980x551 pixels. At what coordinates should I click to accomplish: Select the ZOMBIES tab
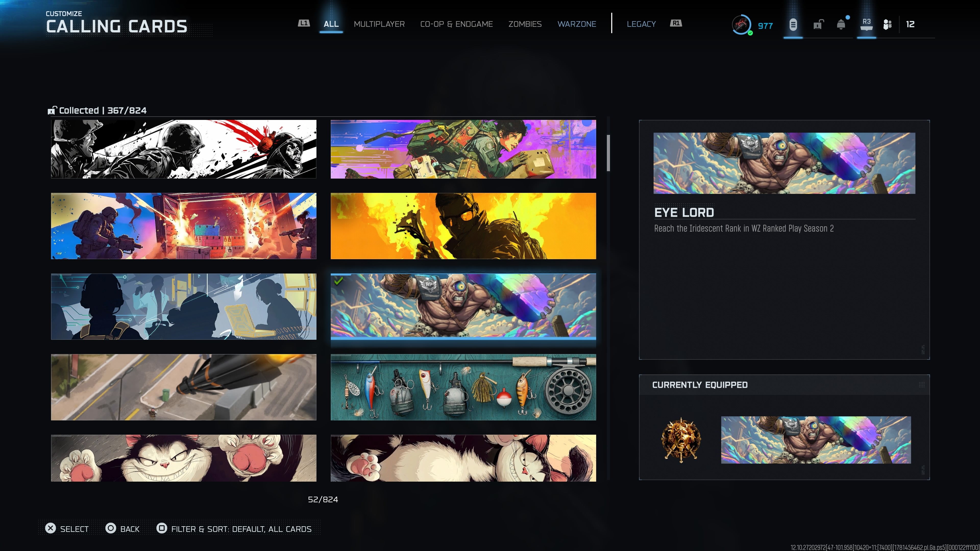[x=525, y=24]
